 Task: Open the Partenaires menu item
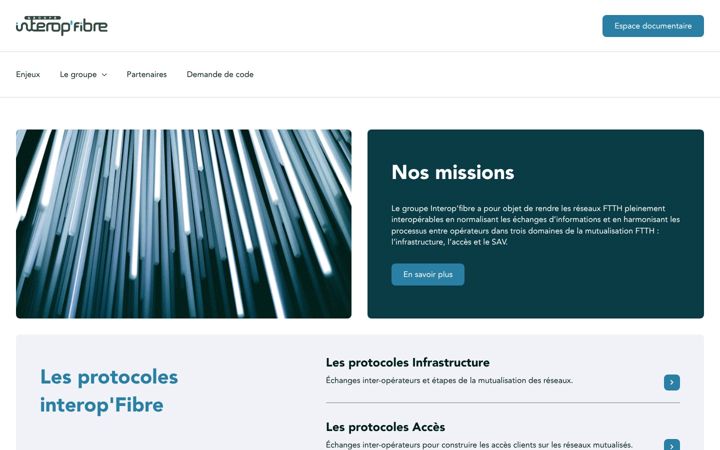coord(146,74)
